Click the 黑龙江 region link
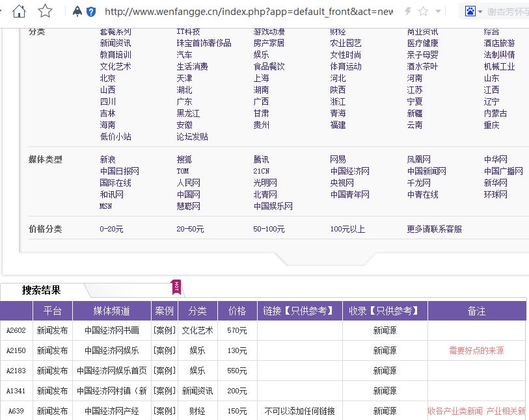This screenshot has width=529, height=420. tap(188, 113)
